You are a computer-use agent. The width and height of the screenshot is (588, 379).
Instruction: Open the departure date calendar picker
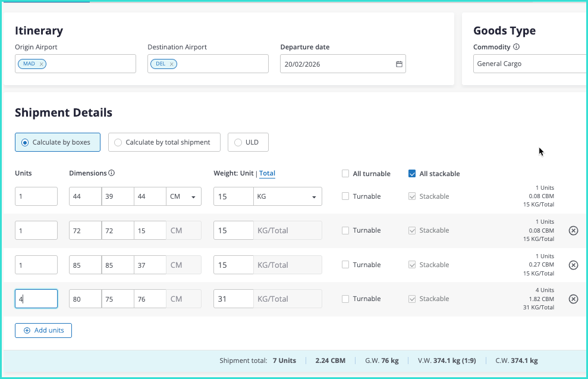[399, 64]
